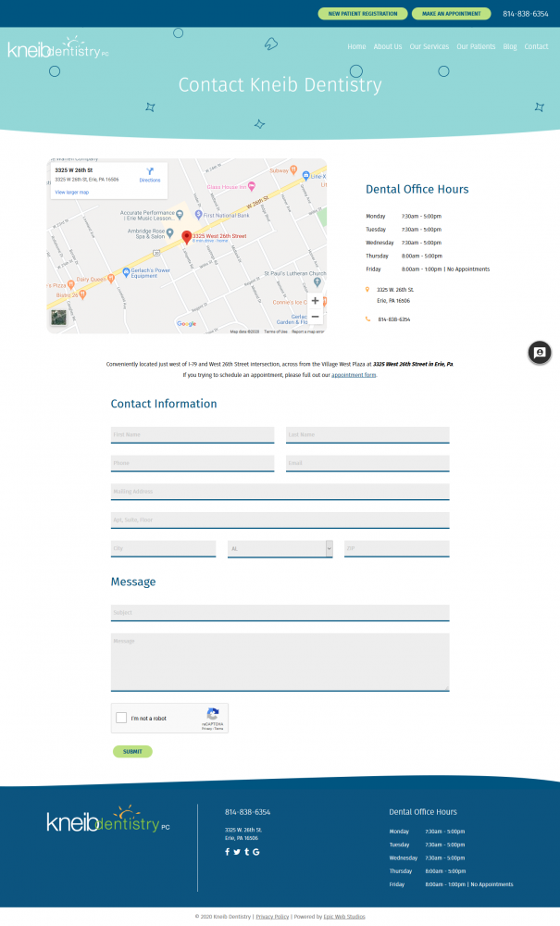This screenshot has width=560, height=926.
Task: Click the Apt, Suite, Floor field
Action: point(280,519)
